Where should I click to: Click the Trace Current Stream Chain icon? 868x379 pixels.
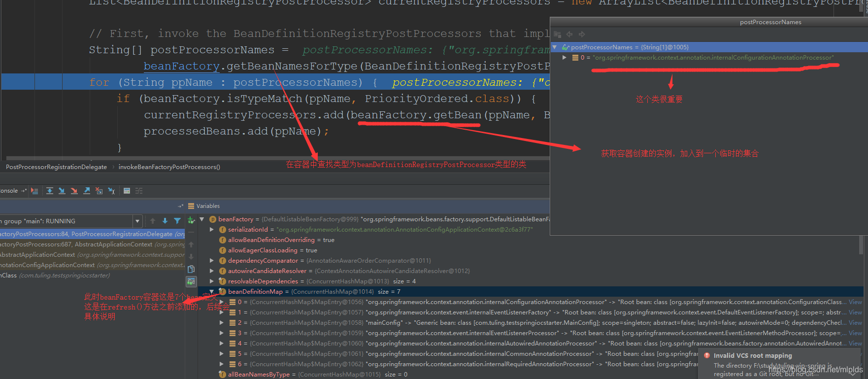tap(139, 191)
